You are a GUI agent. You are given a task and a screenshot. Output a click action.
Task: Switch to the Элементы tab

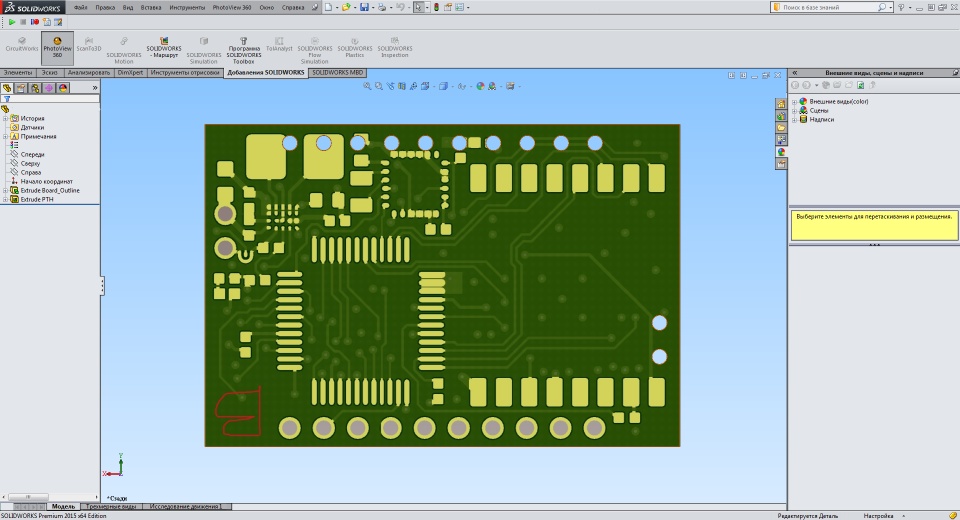tap(18, 72)
